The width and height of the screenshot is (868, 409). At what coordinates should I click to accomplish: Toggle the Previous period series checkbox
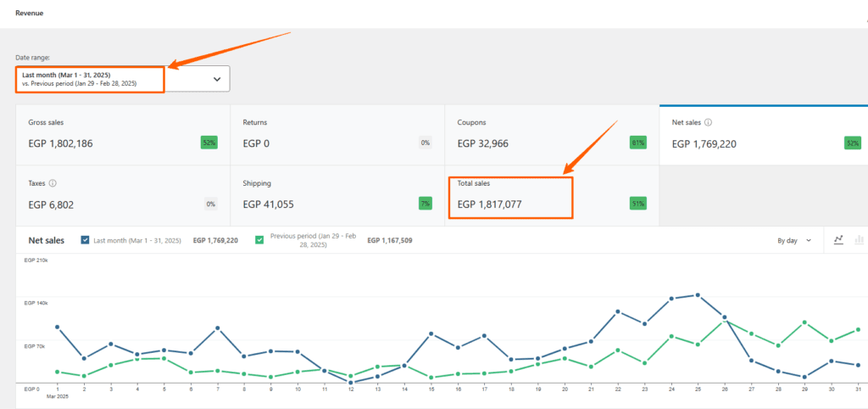pos(259,240)
